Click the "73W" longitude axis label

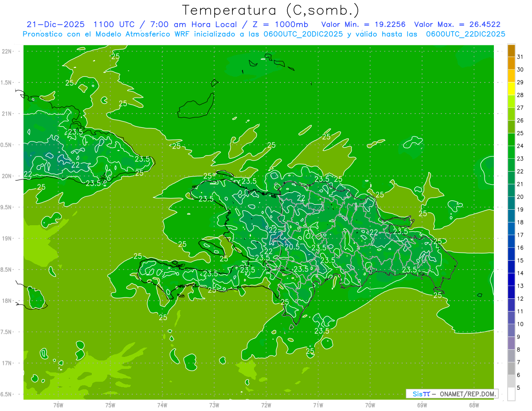[x=214, y=405]
